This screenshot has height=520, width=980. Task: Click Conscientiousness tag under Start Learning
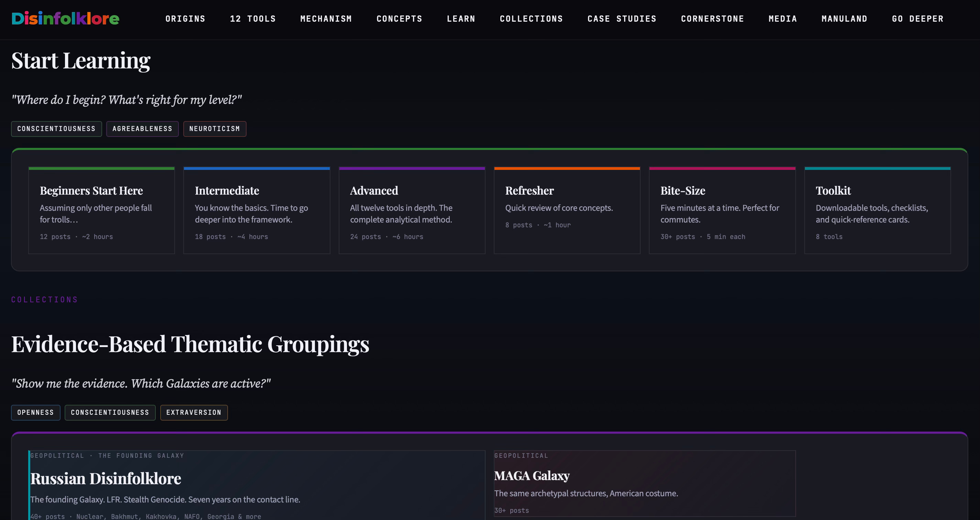point(56,129)
